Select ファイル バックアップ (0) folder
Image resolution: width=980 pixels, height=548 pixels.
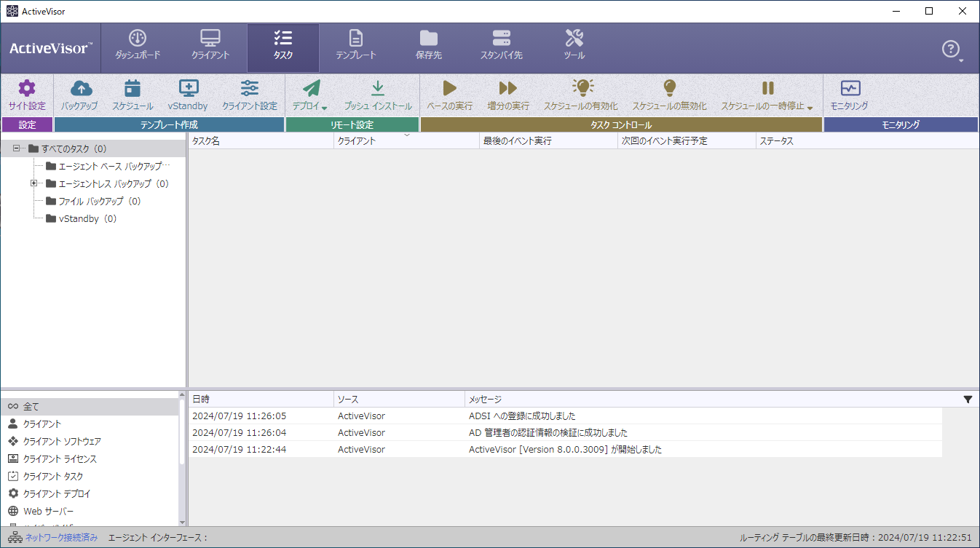pyautogui.click(x=93, y=201)
